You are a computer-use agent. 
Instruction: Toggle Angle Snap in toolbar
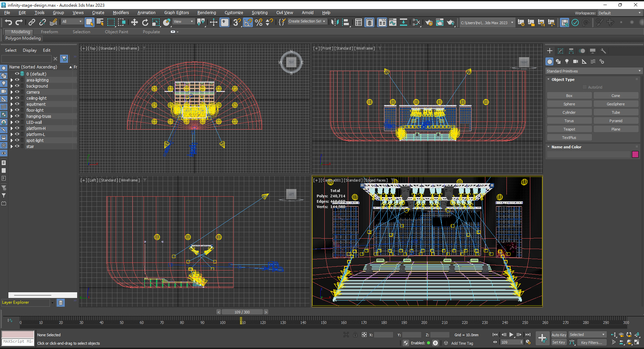pos(248,22)
